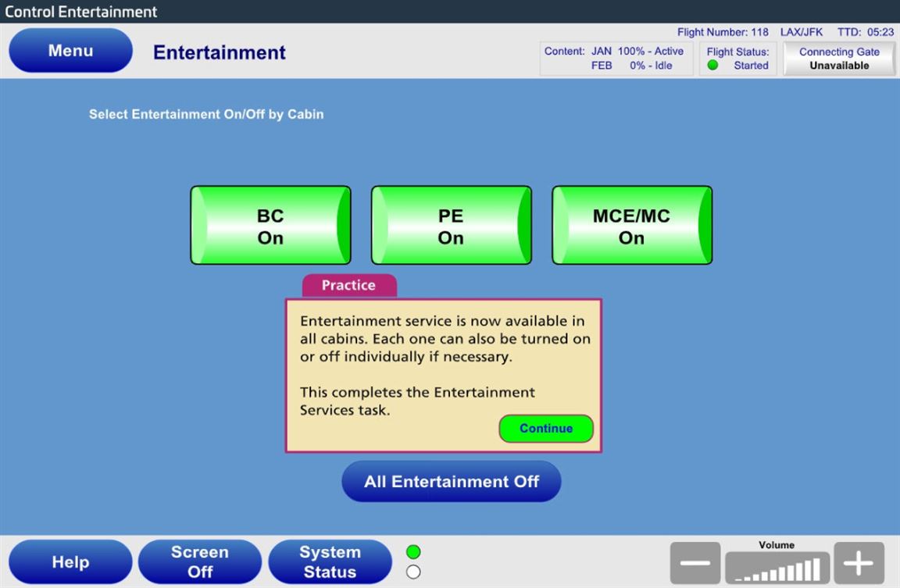Toggle BC cabin entertainment off
Image resolution: width=900 pixels, height=588 pixels.
(x=270, y=226)
